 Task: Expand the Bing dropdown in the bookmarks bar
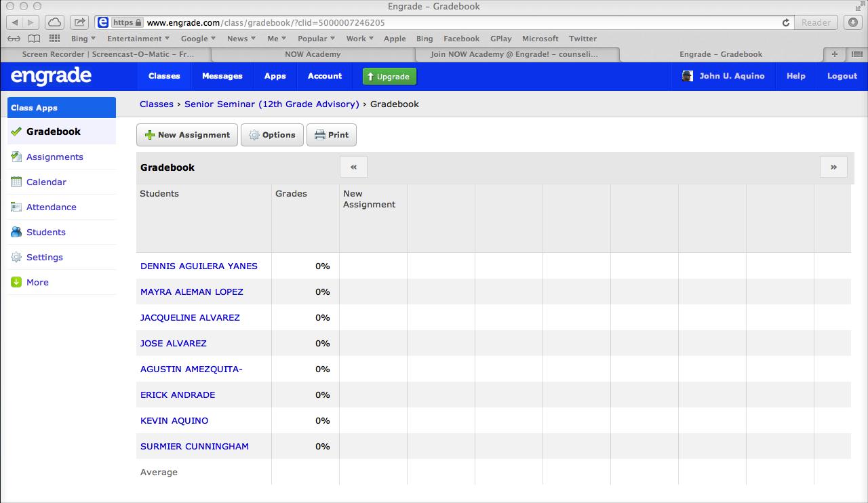coord(82,39)
